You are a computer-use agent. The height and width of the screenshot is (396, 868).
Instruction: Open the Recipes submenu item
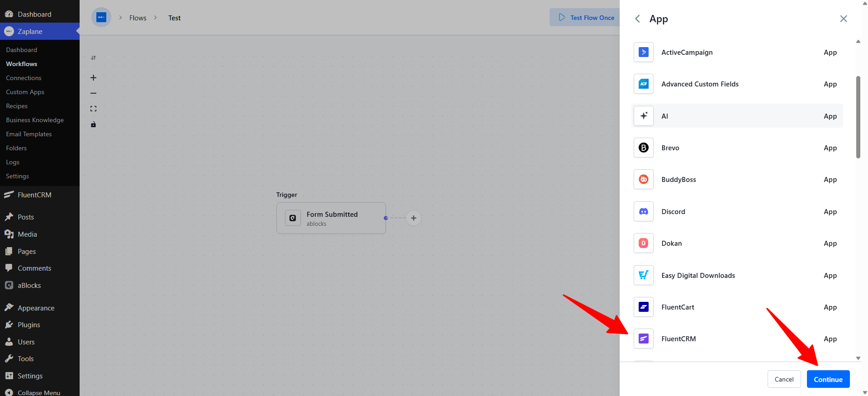[x=17, y=106]
